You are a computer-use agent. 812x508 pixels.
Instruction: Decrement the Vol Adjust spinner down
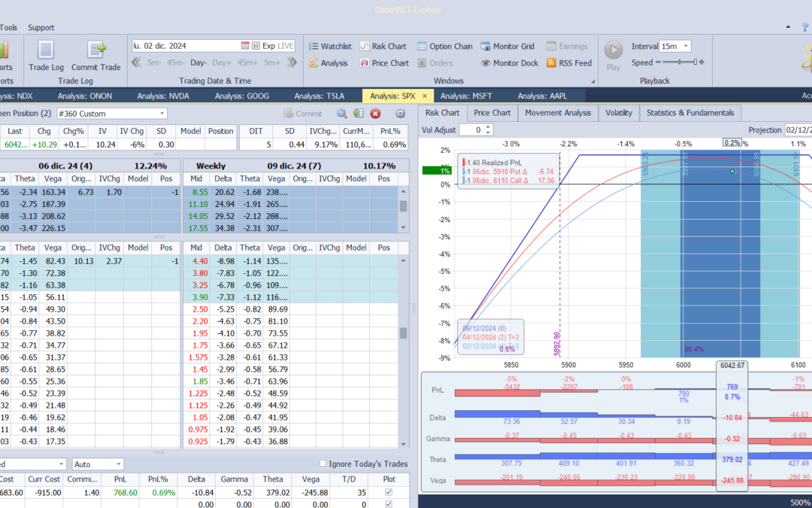coord(488,132)
